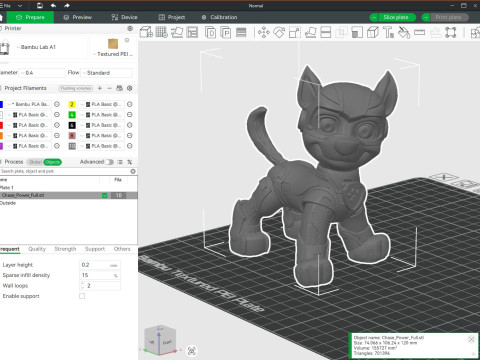Select the Lay on face tool
The width and height of the screenshot is (480, 360).
[310, 32]
